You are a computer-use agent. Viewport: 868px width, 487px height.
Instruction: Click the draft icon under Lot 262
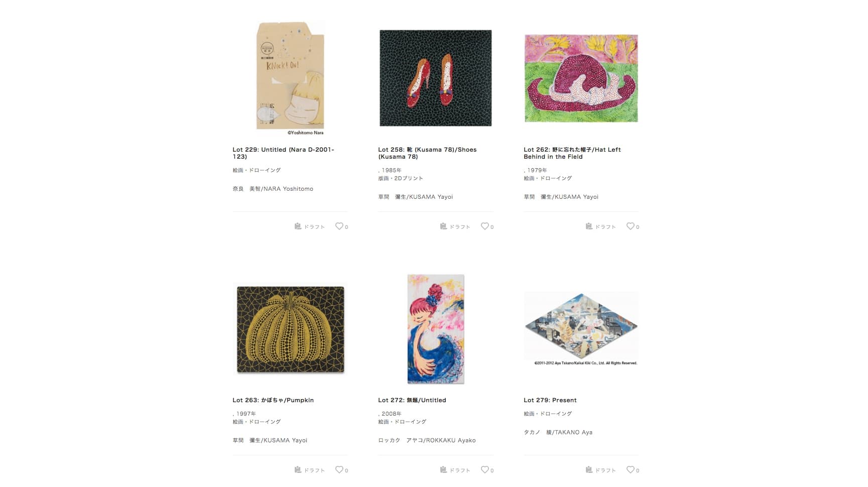pos(589,226)
